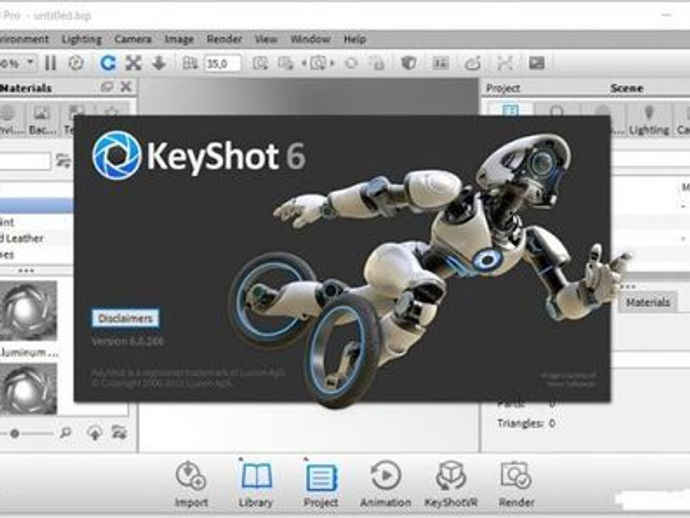Undock the Materials panel float icon
The width and height of the screenshot is (690, 518).
(107, 87)
